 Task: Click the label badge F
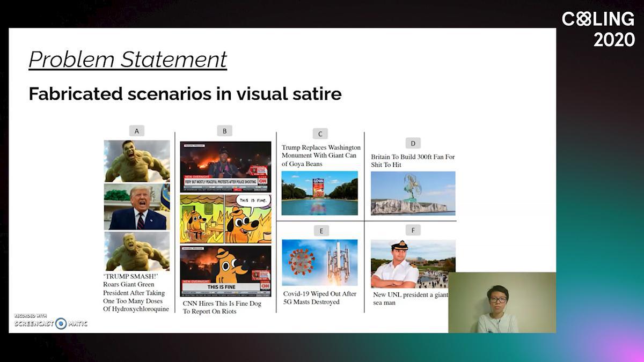413,230
